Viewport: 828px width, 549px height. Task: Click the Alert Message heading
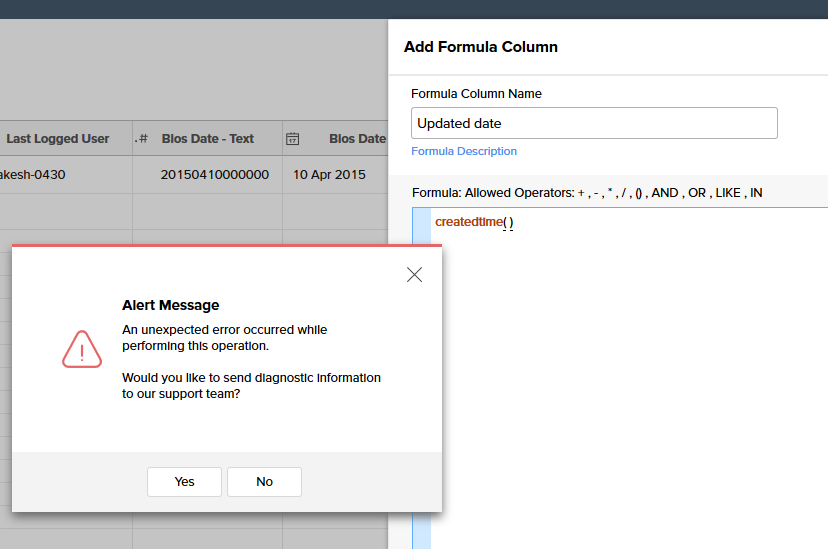tap(170, 305)
